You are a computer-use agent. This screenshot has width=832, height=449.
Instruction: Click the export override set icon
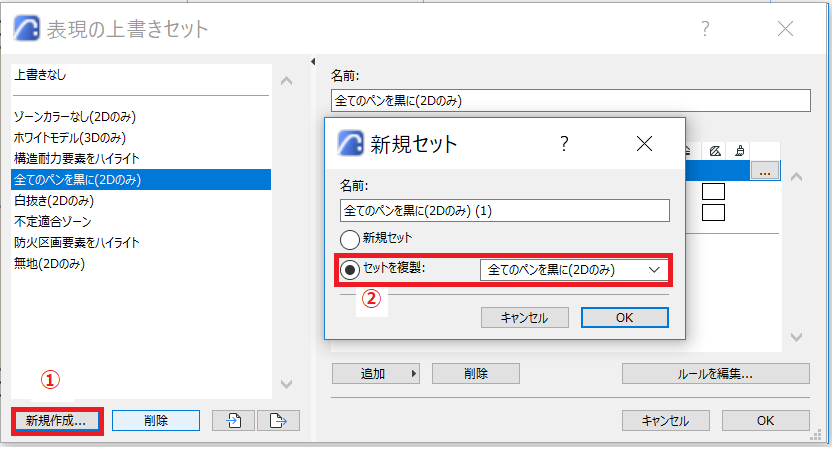(x=278, y=420)
